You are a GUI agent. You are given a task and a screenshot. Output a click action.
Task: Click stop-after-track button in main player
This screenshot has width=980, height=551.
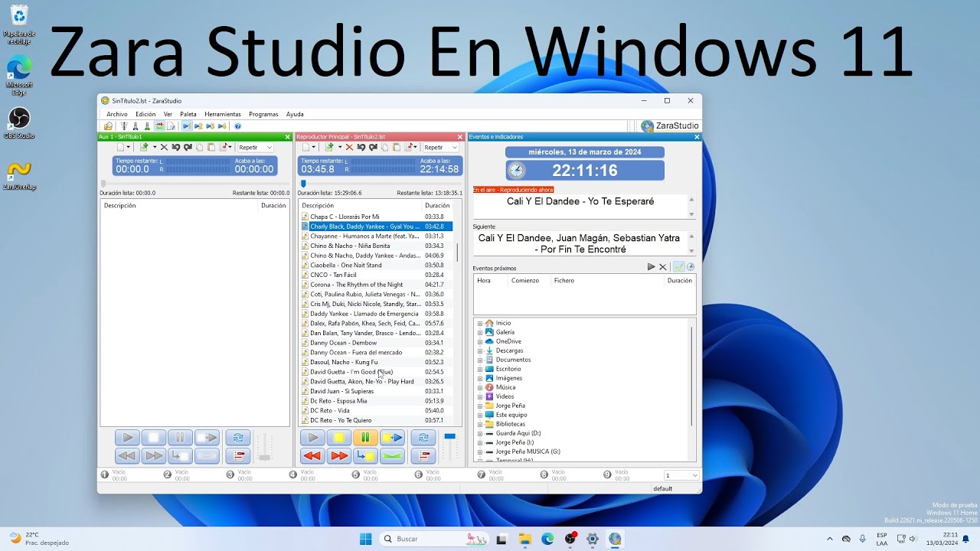click(x=365, y=456)
